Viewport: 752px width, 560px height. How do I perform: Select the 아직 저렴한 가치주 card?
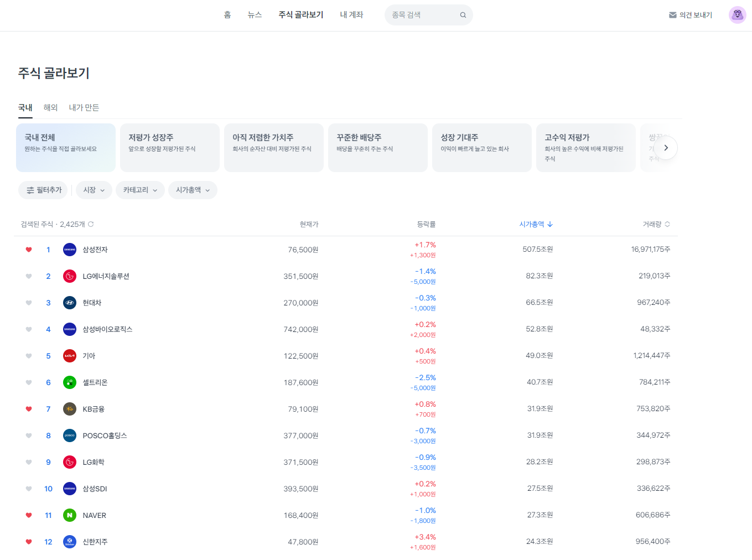pos(274,148)
